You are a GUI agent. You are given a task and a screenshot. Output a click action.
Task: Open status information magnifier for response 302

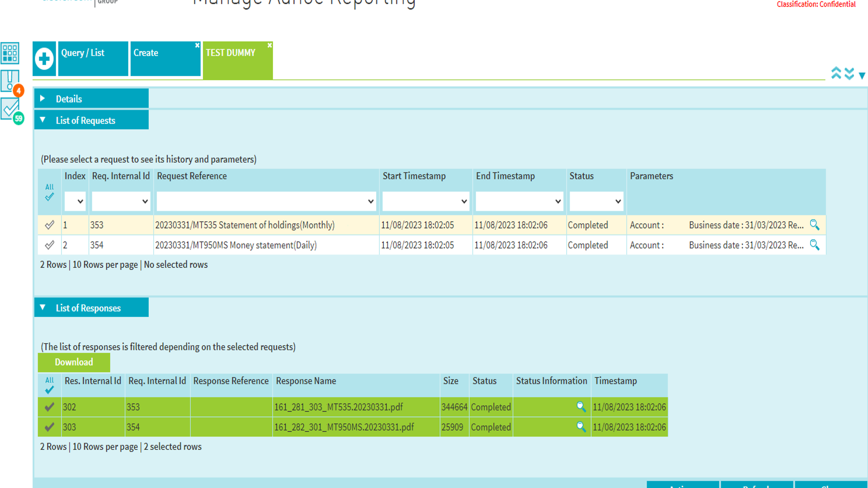pyautogui.click(x=581, y=407)
